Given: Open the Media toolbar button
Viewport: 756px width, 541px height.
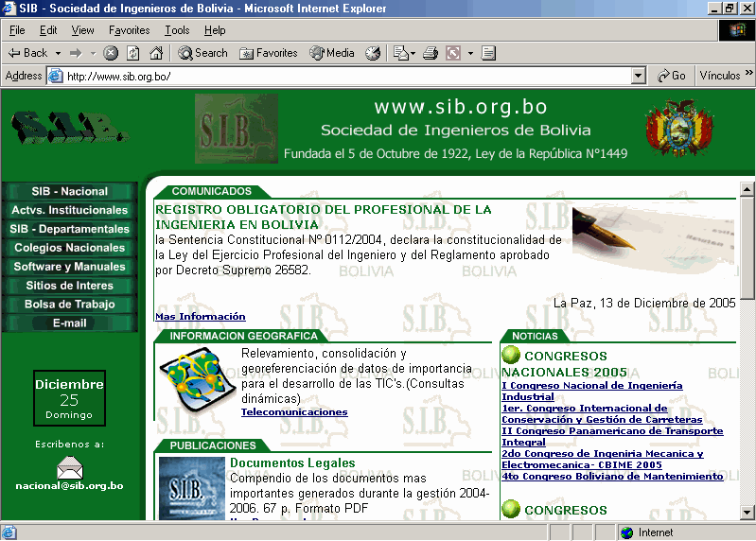Looking at the screenshot, I should (332, 53).
